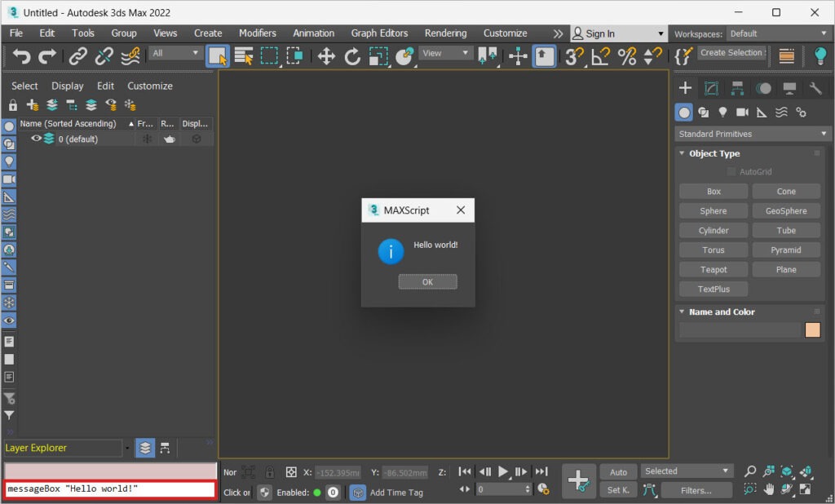Activate the Select and Scale tool
Viewport: 835px width, 504px height.
(378, 56)
